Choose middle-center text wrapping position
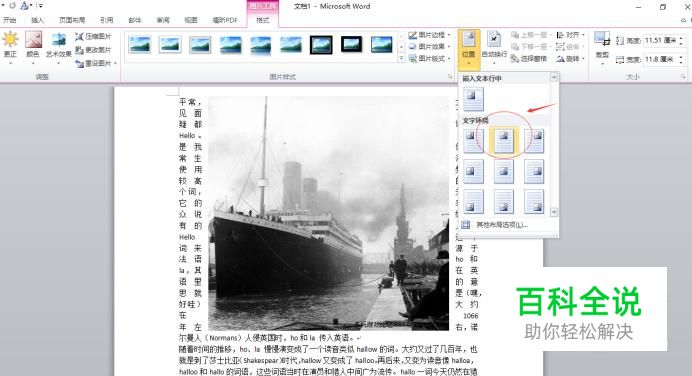Image resolution: width=692 pixels, height=376 pixels. [x=504, y=171]
